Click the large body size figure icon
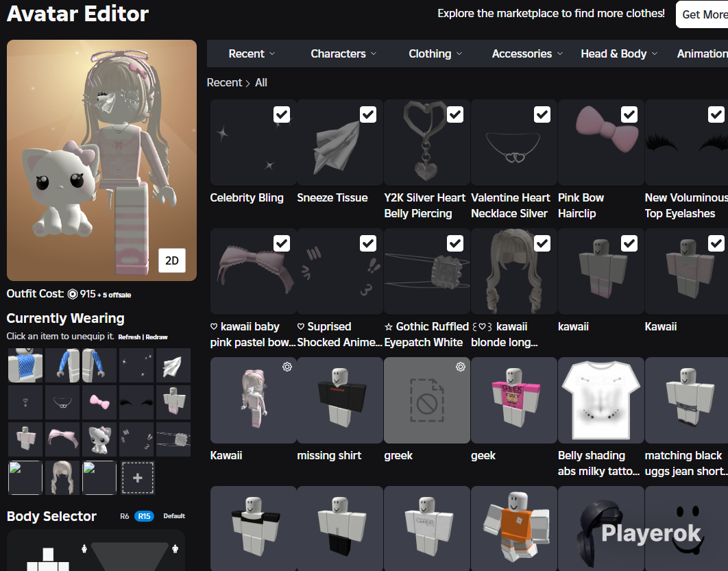This screenshot has width=728, height=571. pyautogui.click(x=175, y=549)
